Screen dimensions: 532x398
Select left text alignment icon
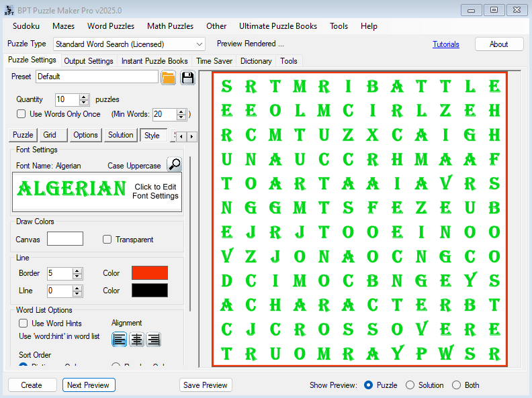tap(120, 340)
